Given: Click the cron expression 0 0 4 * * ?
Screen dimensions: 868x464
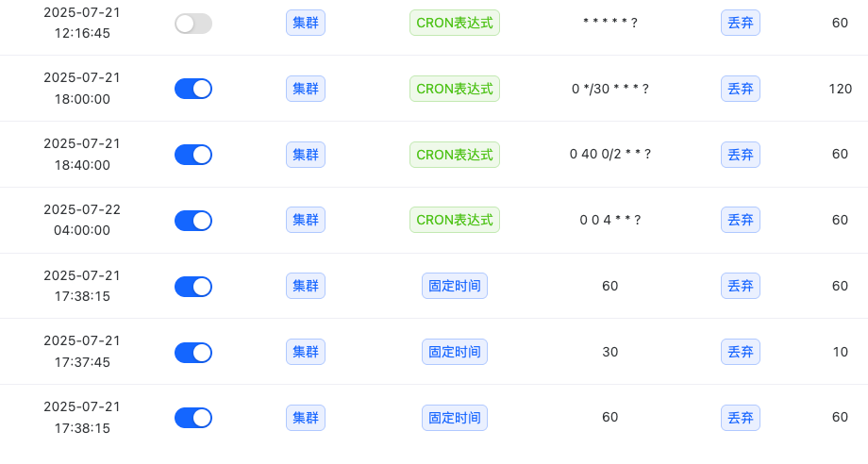Looking at the screenshot, I should [610, 220].
